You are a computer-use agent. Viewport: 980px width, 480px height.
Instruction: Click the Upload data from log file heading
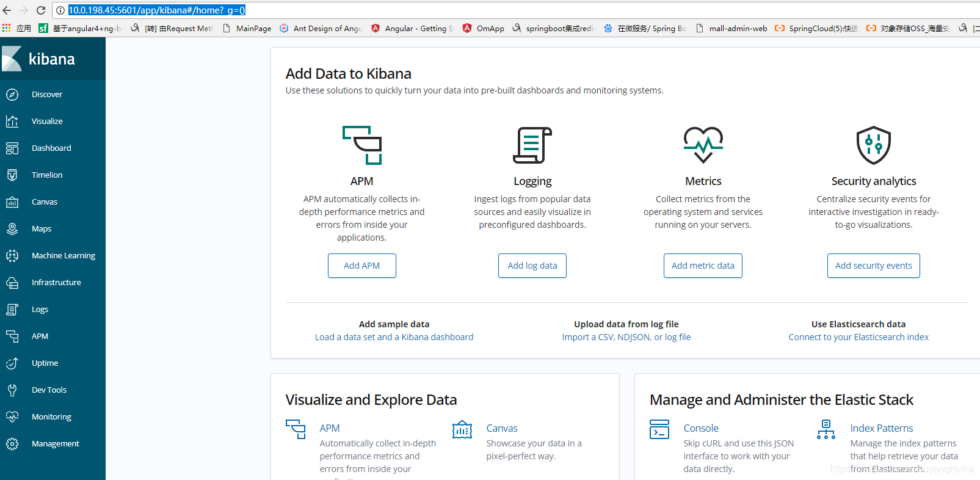(626, 324)
